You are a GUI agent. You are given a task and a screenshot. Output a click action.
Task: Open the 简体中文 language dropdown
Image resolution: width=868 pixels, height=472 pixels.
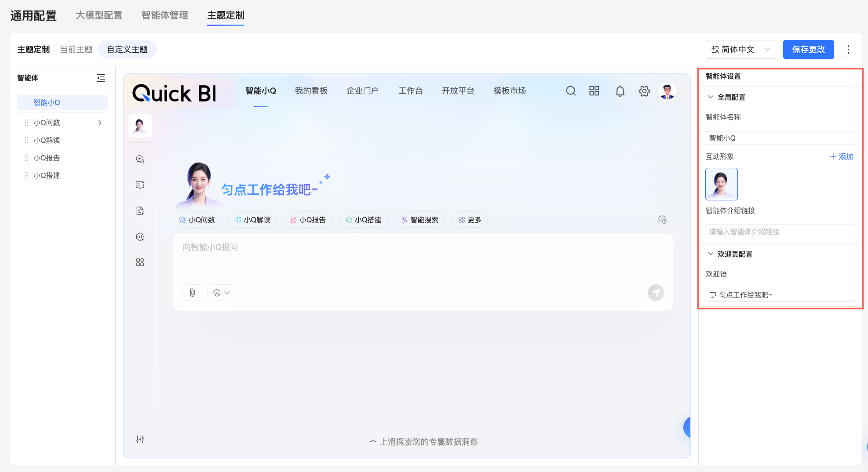click(x=741, y=50)
